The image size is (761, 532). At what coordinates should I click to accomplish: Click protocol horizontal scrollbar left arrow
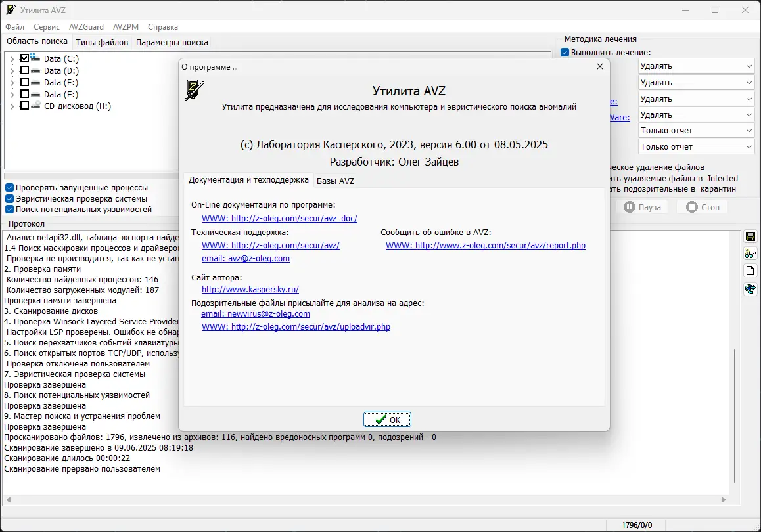[x=9, y=500]
